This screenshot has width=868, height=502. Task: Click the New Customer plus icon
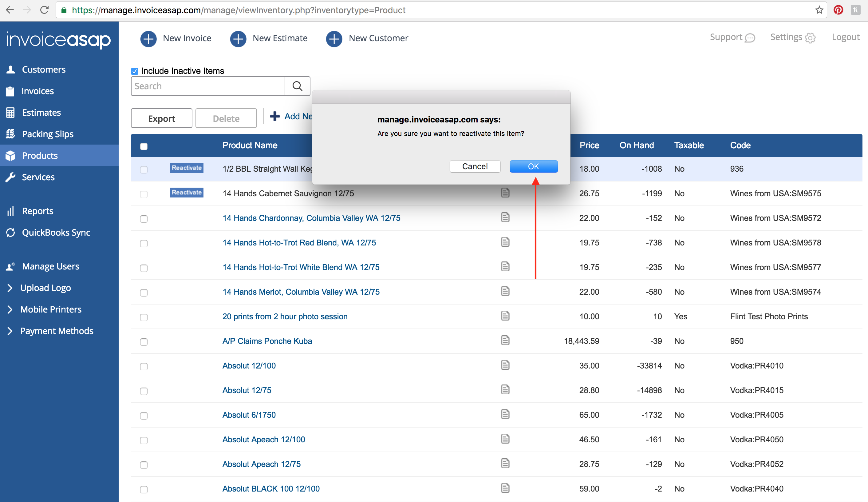334,39
